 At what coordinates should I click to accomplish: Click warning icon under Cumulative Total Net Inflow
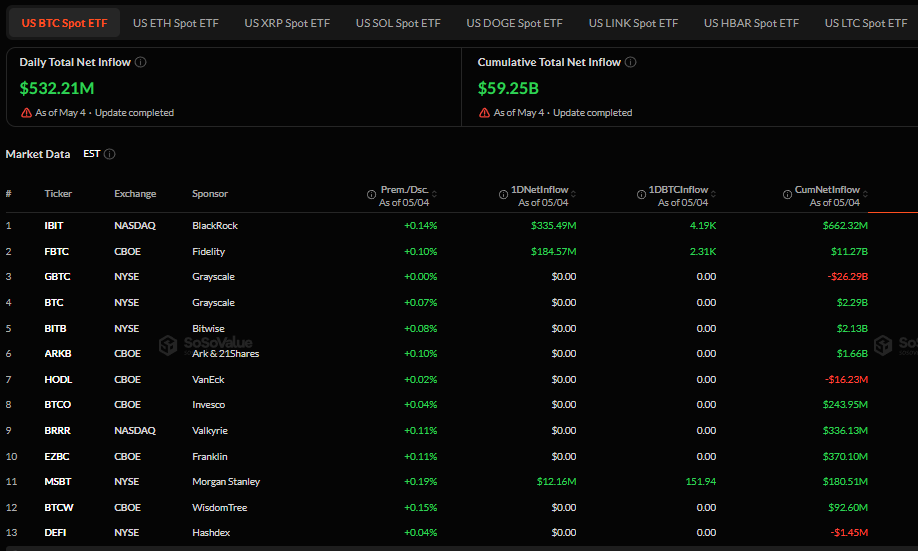tap(484, 112)
